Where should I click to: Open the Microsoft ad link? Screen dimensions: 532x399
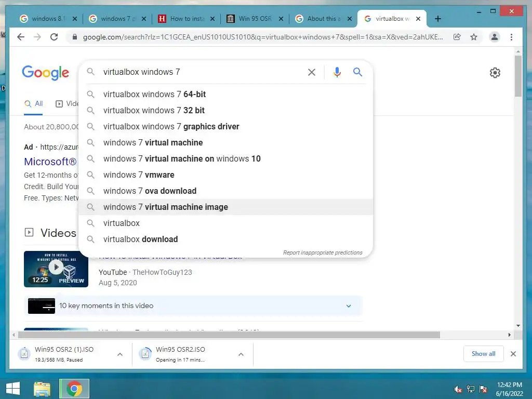50,162
